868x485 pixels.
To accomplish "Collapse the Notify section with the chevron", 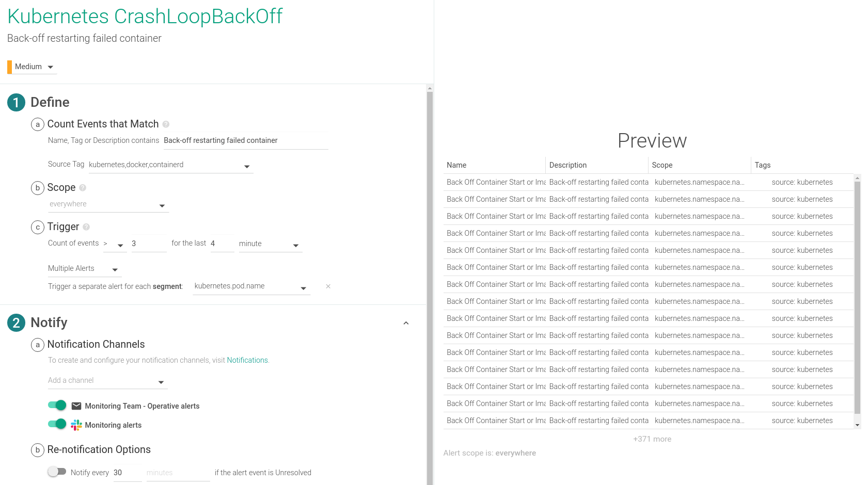I will [406, 323].
